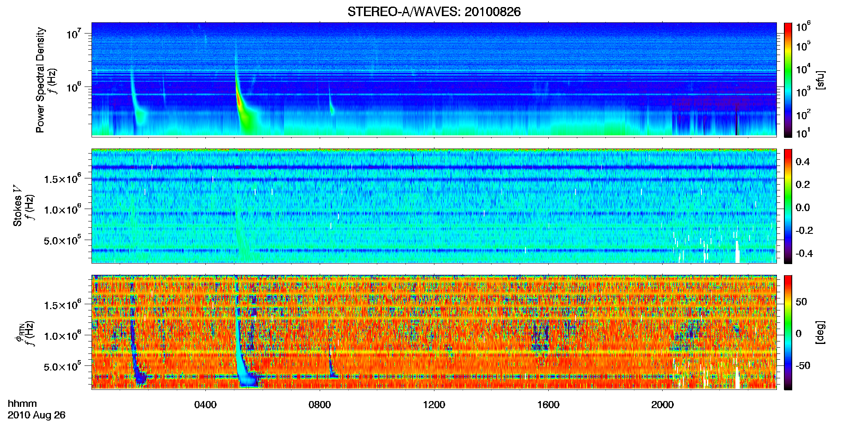Click the 10^4 label on the sfu colorbar
This screenshot has height=447, width=868.
tap(803, 69)
